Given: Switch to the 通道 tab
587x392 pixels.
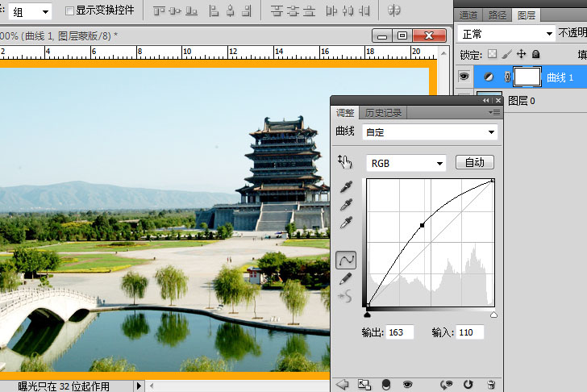Looking at the screenshot, I should click(468, 15).
